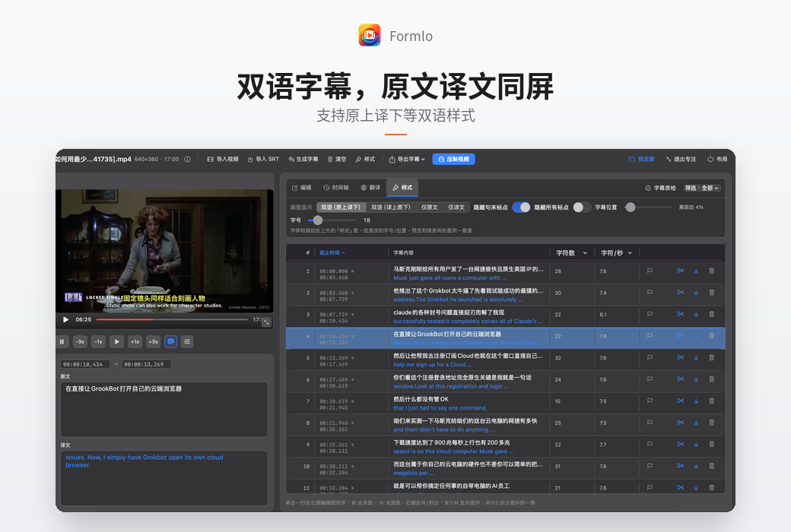This screenshot has height=532, width=791.
Task: Select 双语 (原上译下) display mode
Action: tap(341, 207)
